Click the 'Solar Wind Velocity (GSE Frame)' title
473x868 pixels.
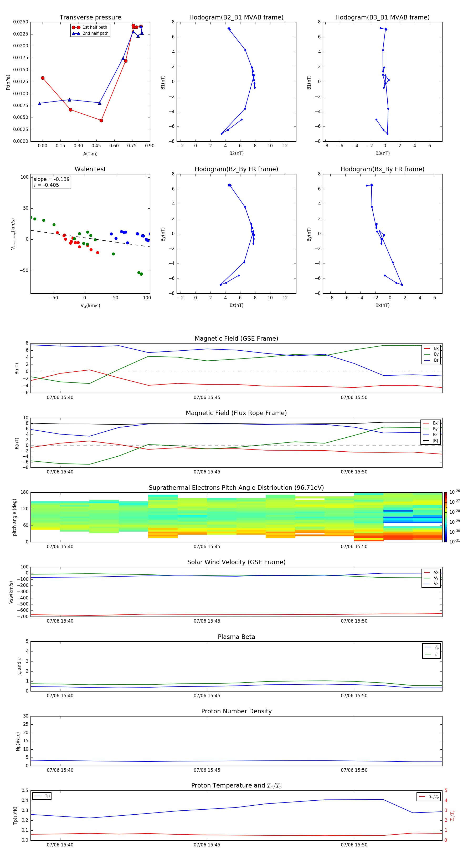[236, 562]
